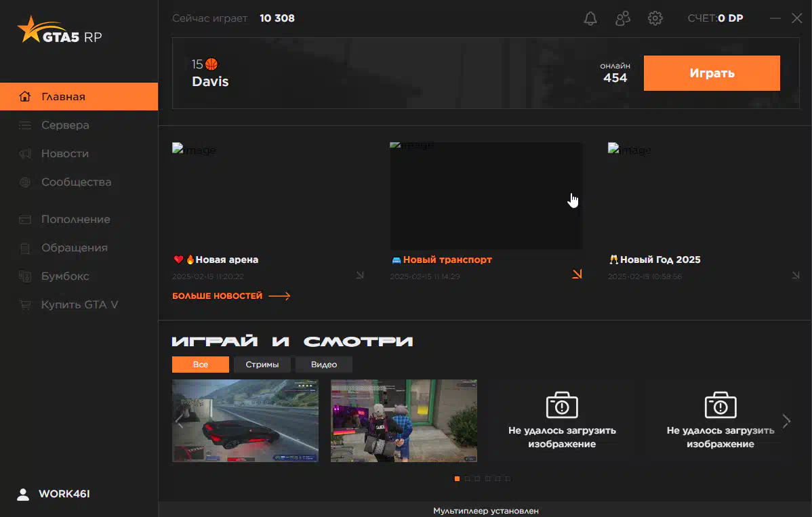The height and width of the screenshot is (517, 812).
Task: Select the Все filter tab
Action: pyautogui.click(x=201, y=365)
